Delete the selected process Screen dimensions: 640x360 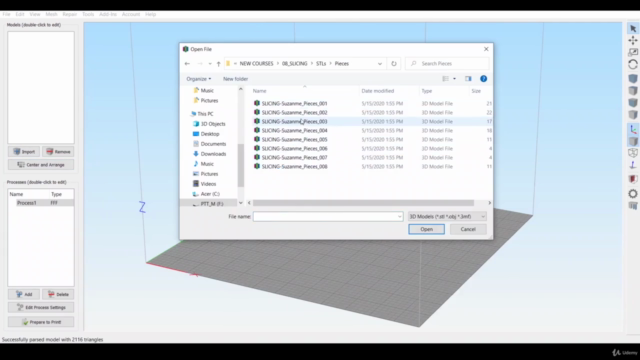[x=58, y=294]
